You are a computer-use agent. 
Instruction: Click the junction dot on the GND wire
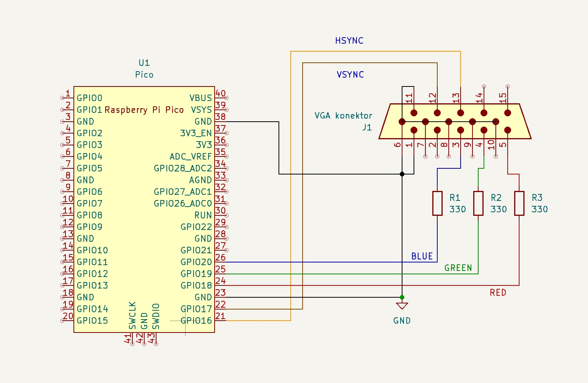coord(402,297)
